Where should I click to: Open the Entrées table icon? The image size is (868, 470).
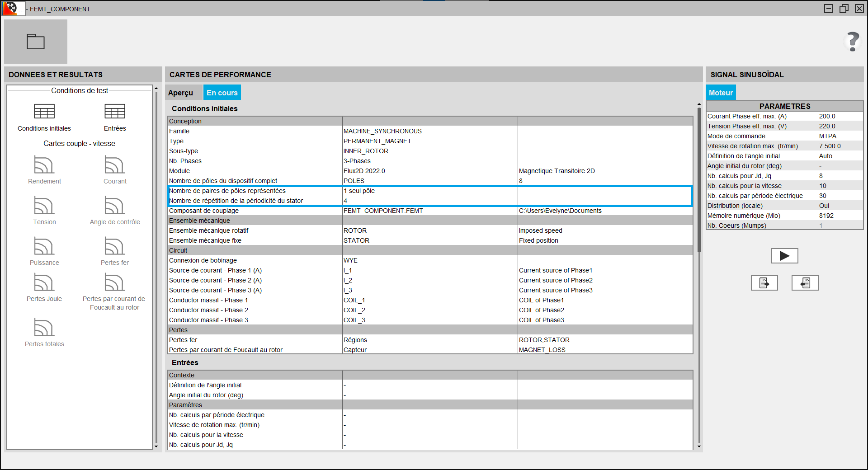pyautogui.click(x=115, y=111)
